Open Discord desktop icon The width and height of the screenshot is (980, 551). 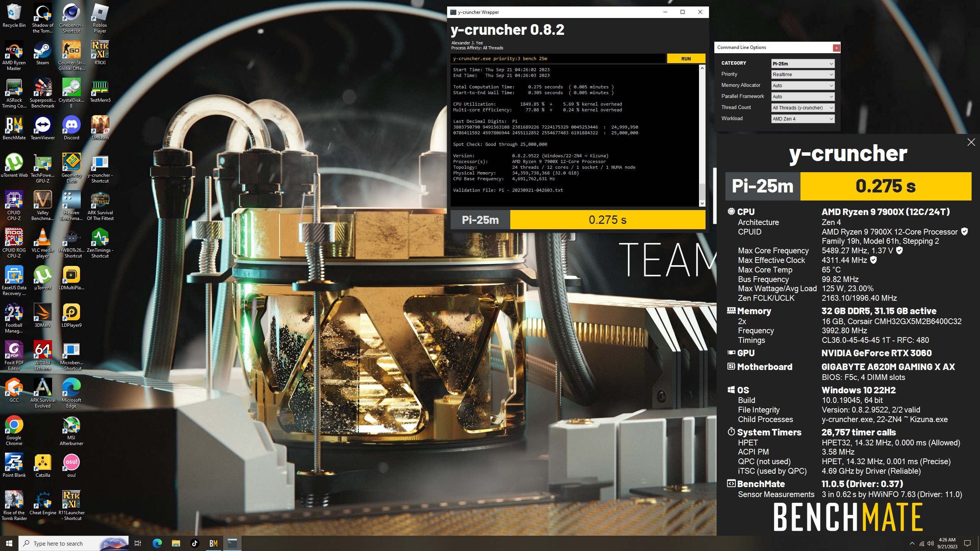(71, 129)
